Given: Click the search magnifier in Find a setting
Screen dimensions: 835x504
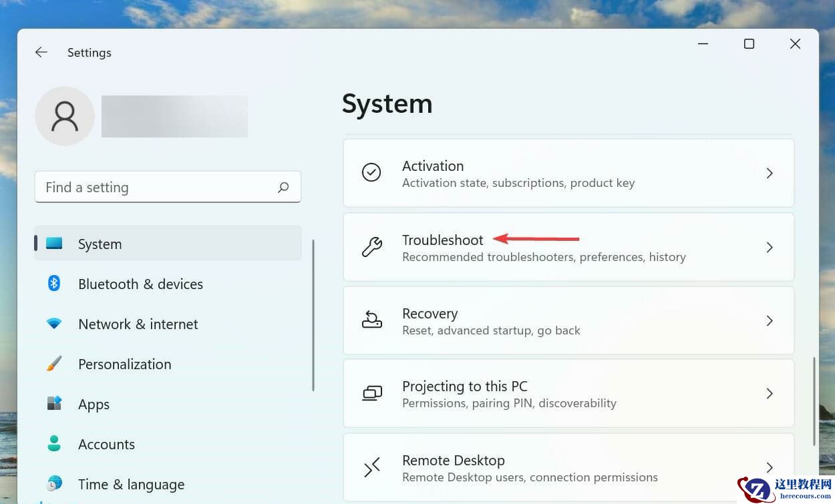Looking at the screenshot, I should [x=283, y=187].
